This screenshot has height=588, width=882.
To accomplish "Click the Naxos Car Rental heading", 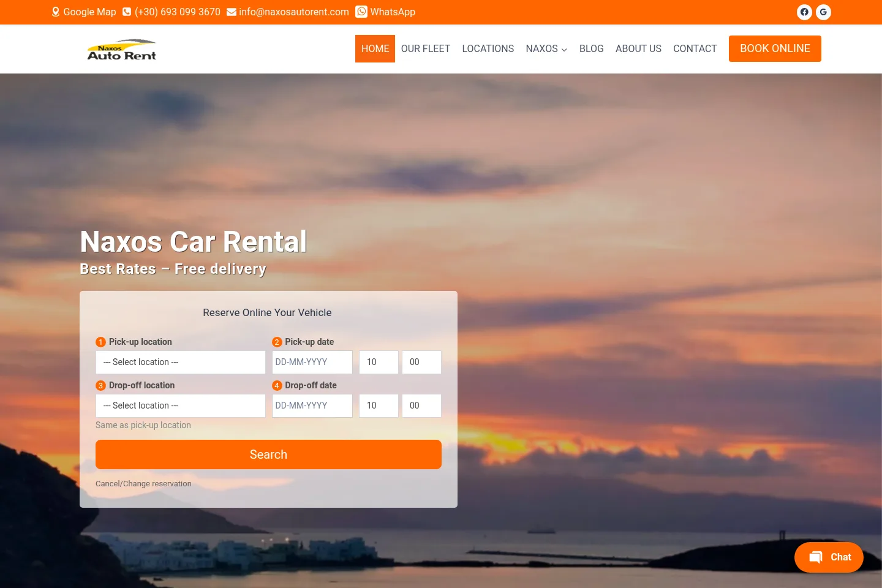I will [194, 241].
